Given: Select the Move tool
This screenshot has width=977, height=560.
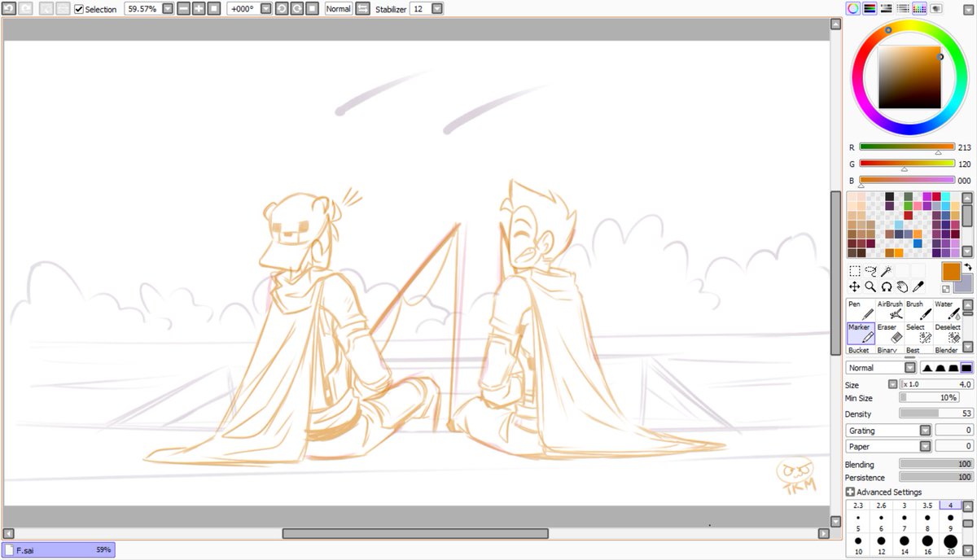Looking at the screenshot, I should pos(855,287).
